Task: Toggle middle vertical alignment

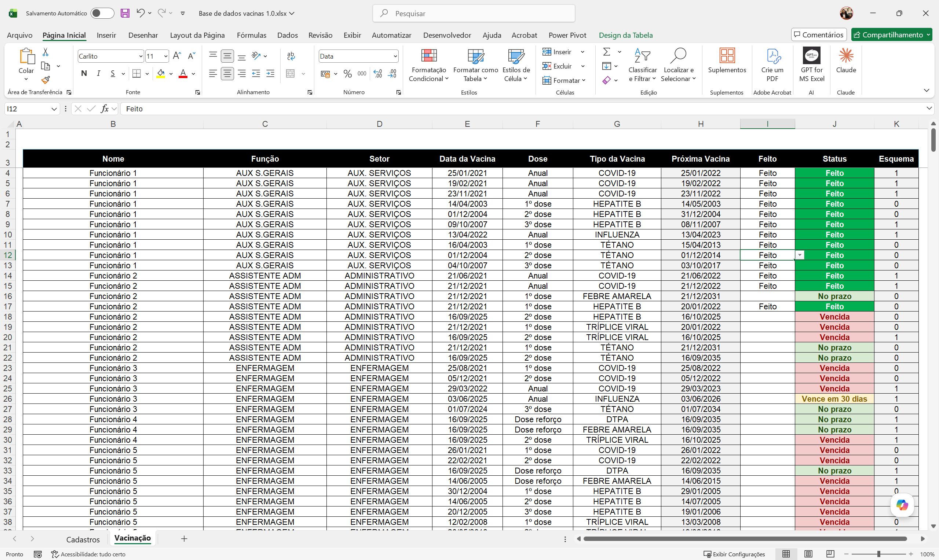Action: (x=227, y=56)
